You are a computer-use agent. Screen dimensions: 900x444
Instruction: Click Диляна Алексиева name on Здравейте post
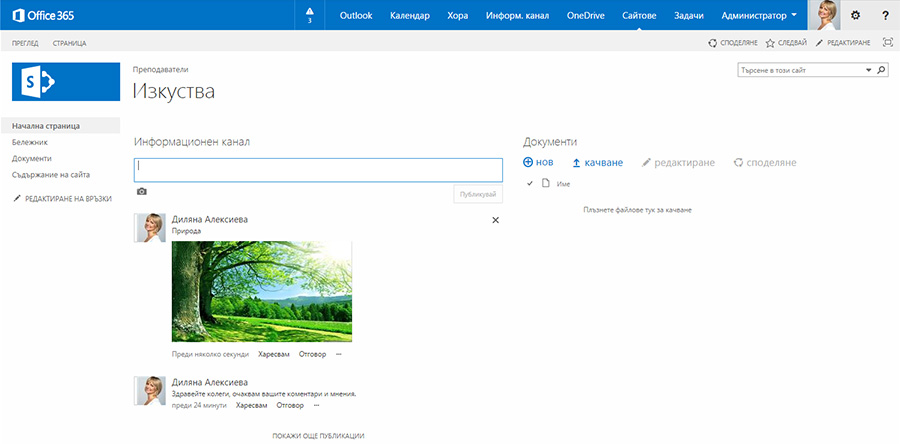pos(210,382)
